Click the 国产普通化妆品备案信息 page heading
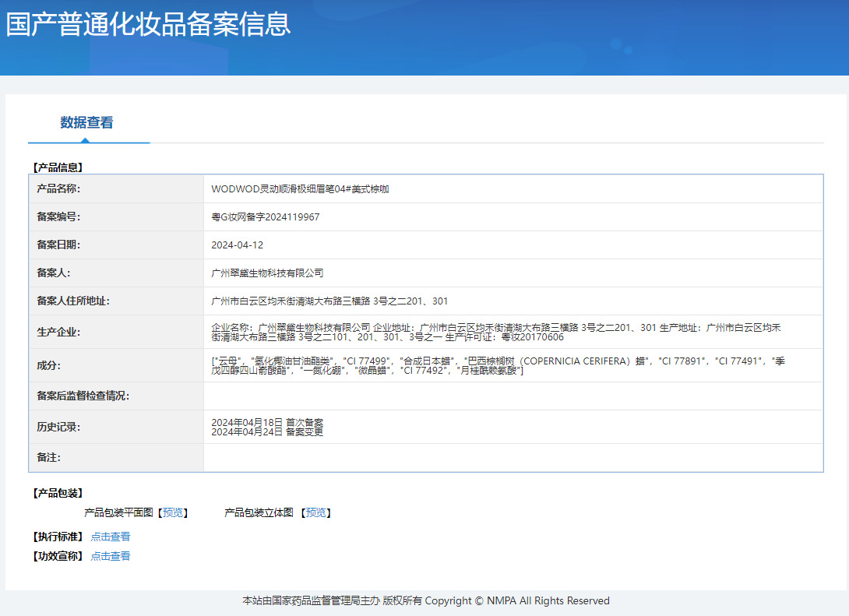Image resolution: width=849 pixels, height=616 pixels. click(148, 24)
